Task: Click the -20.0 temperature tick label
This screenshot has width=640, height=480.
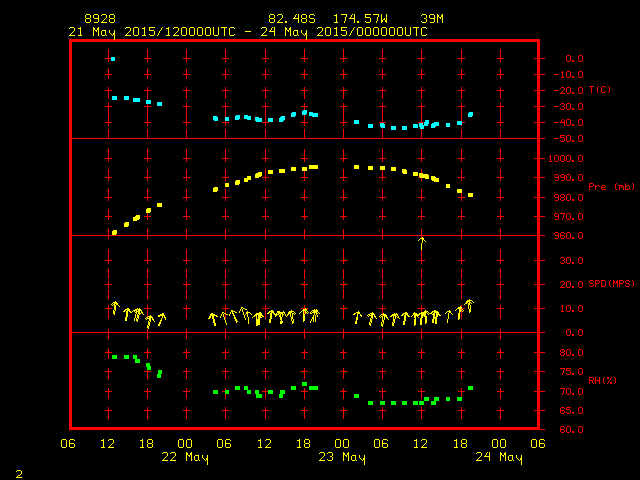Action: click(569, 91)
